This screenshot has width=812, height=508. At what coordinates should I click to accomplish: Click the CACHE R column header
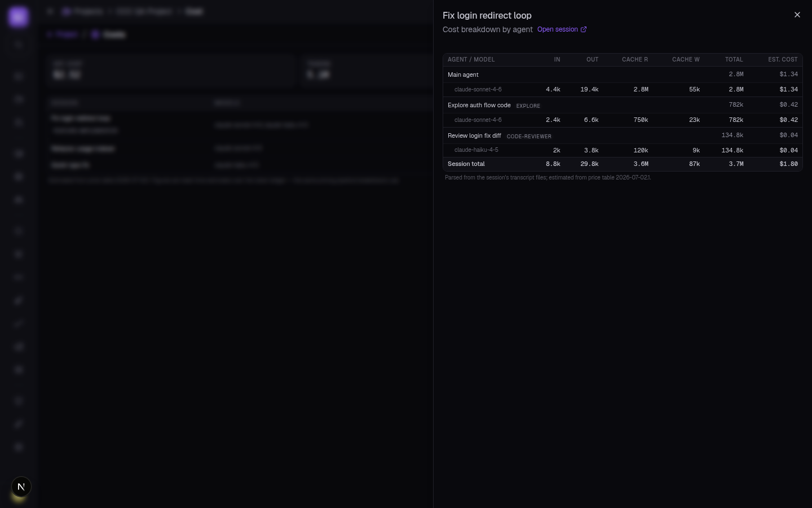pos(635,59)
